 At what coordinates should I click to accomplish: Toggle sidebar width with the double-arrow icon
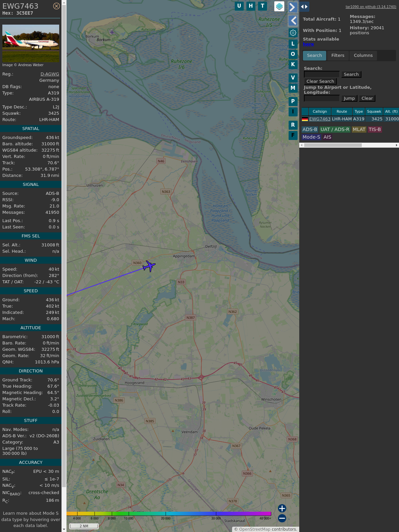coord(304,7)
